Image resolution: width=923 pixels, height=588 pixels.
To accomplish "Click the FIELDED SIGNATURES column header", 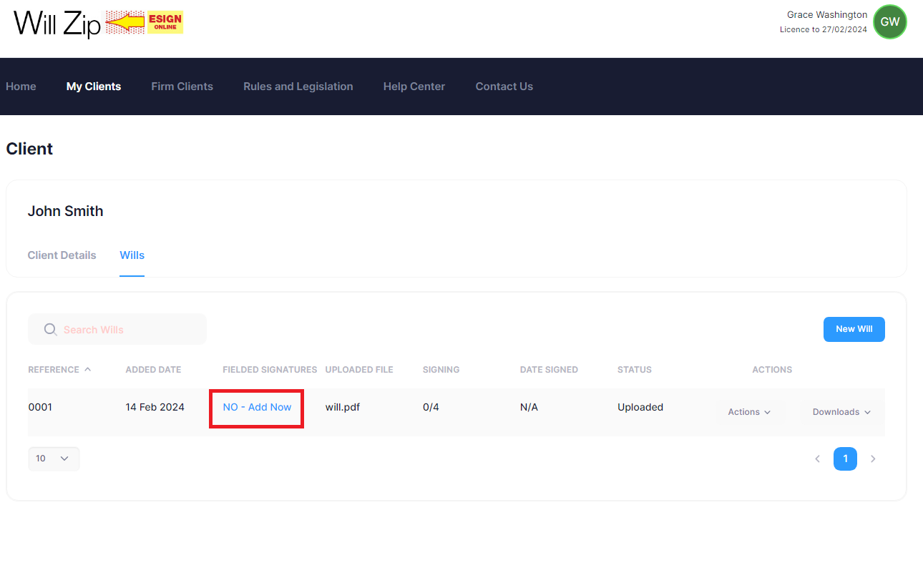I will click(270, 370).
